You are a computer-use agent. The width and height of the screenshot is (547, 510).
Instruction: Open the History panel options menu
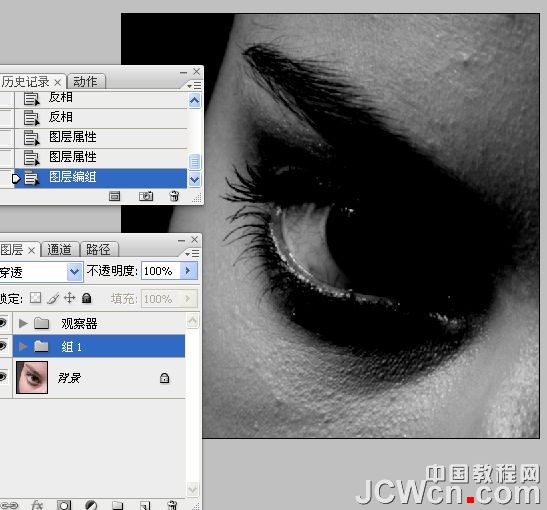[194, 85]
